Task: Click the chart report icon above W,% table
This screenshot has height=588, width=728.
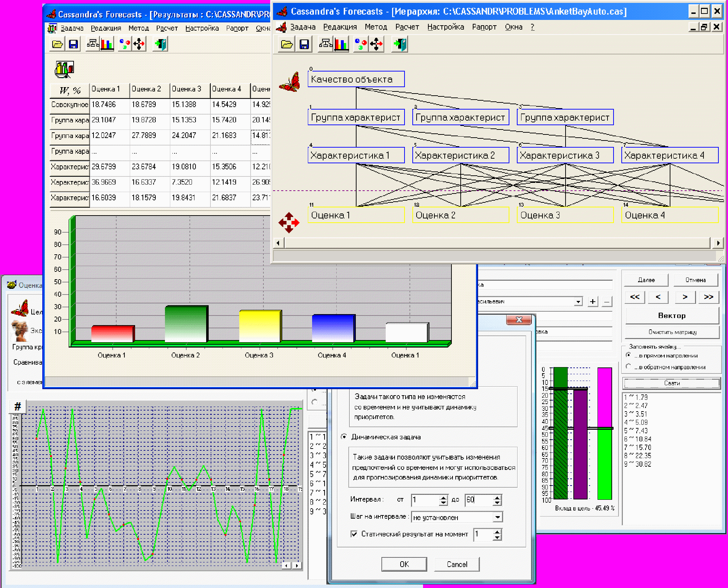Action: pos(64,69)
